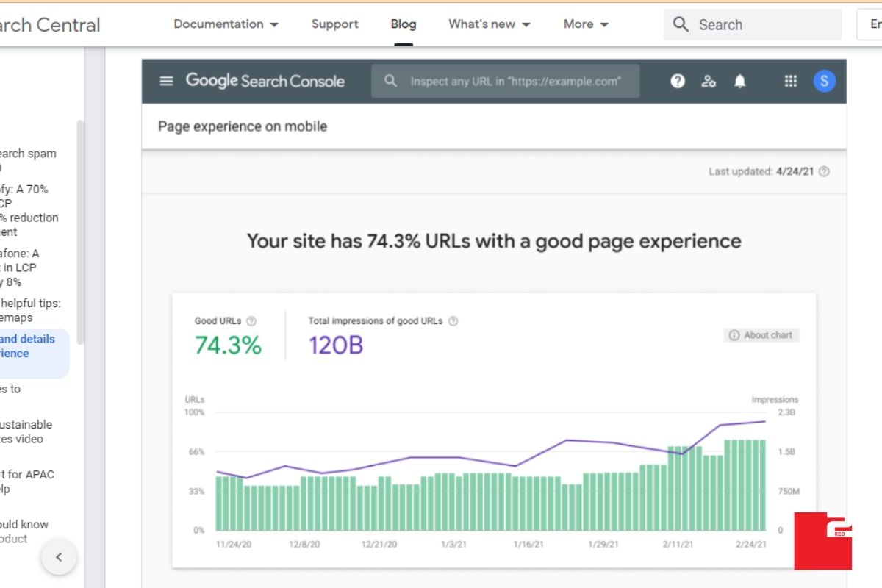Click the sidebar vertical scrollbar

point(80,232)
